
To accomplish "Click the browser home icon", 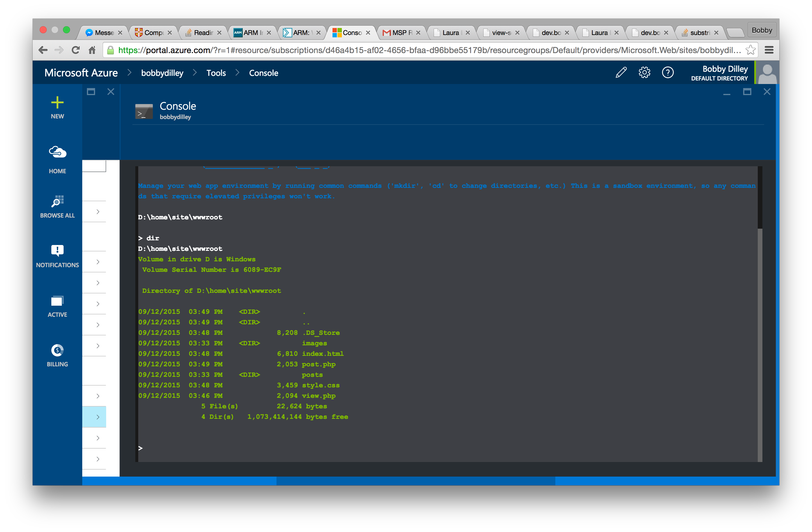I will 92,50.
